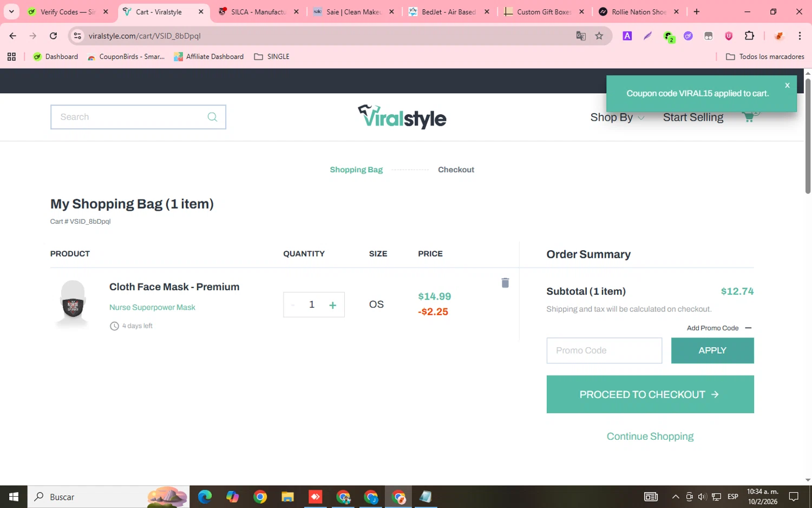This screenshot has height=508, width=812.
Task: Expand the Shop By dropdown
Action: click(x=617, y=117)
